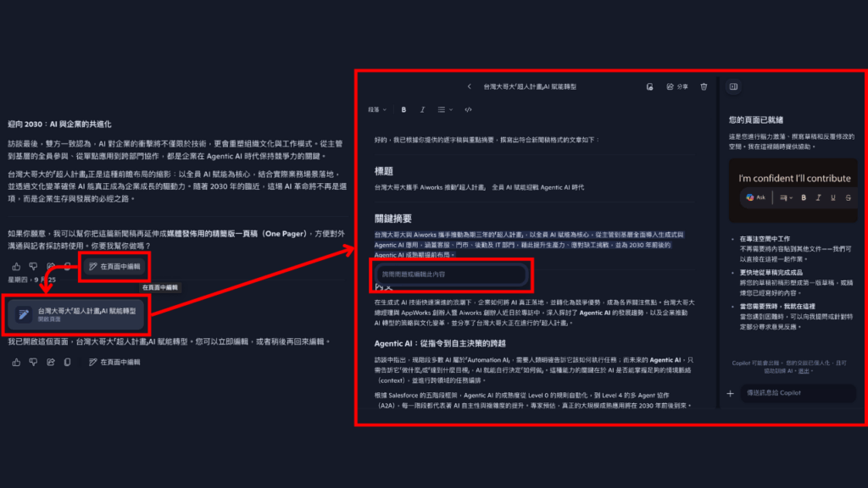Give a thumbs up to Copilot's response
868x488 pixels.
17,265
